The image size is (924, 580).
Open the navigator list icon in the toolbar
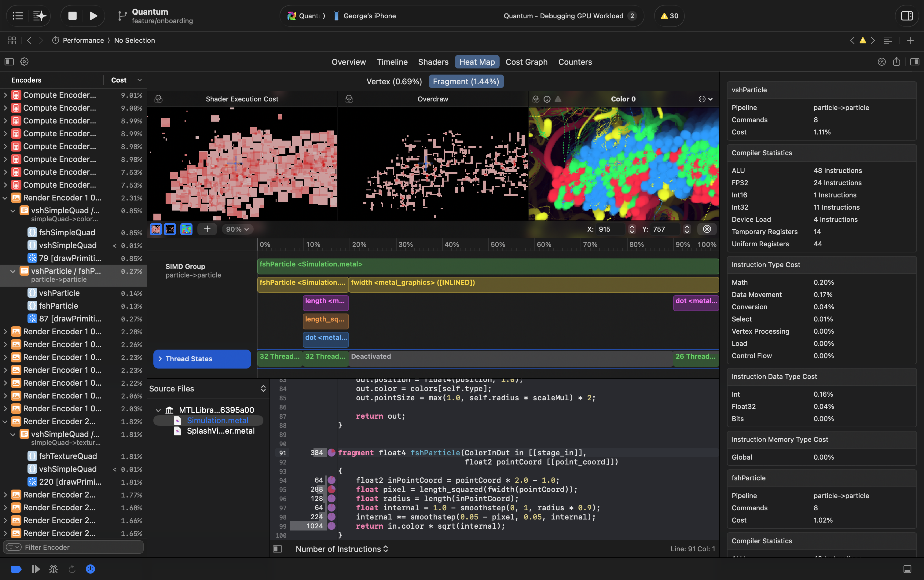tap(18, 16)
